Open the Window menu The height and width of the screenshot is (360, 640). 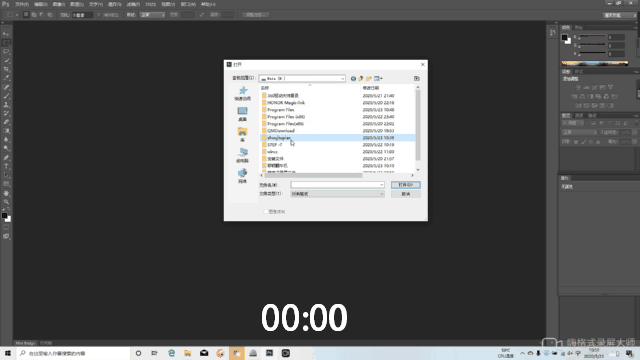coord(188,4)
